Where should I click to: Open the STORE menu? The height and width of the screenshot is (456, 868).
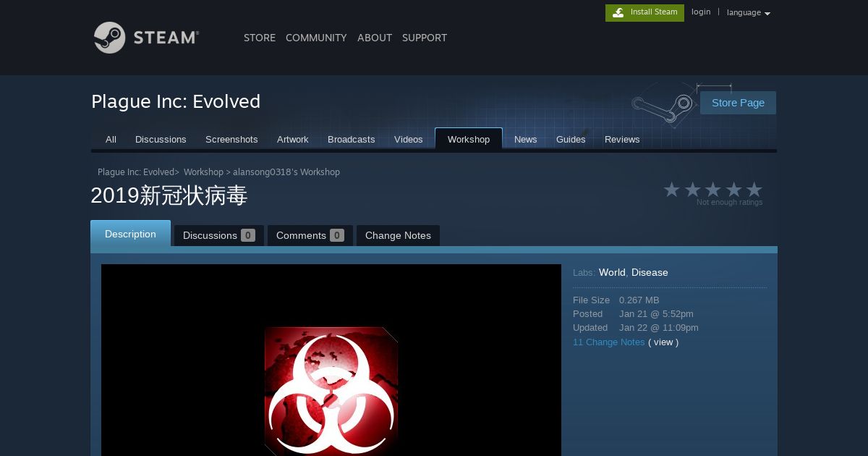coord(260,38)
